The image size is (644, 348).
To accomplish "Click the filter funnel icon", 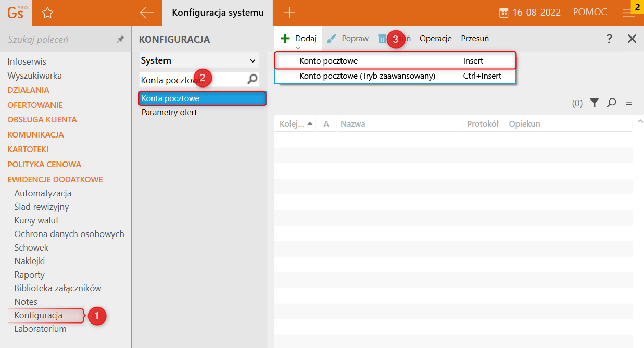I will [x=595, y=103].
